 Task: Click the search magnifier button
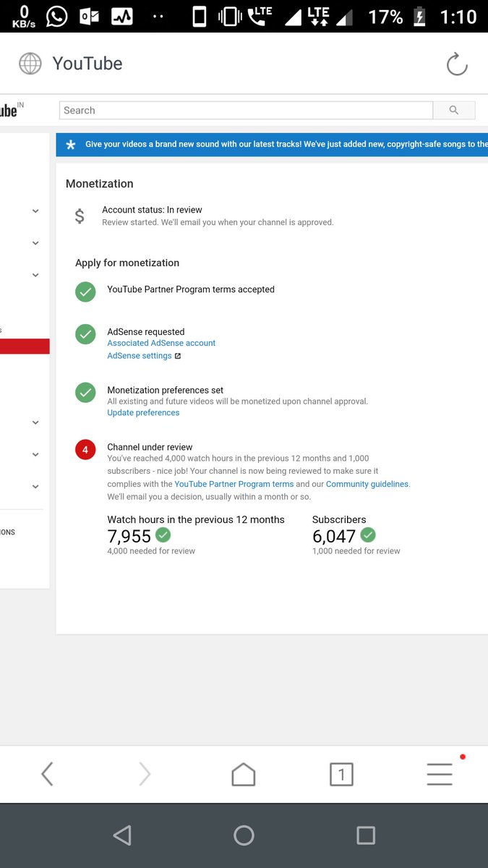coord(454,110)
